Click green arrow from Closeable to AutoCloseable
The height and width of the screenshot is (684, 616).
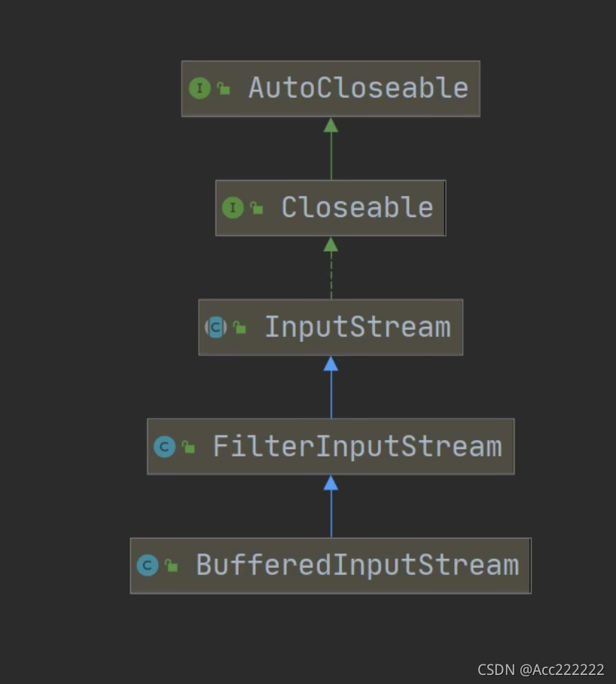tap(331, 148)
